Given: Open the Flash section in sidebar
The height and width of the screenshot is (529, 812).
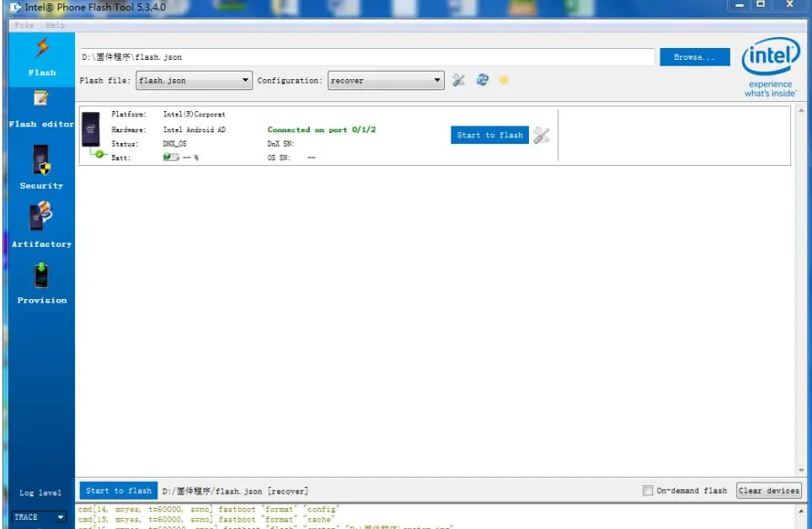Looking at the screenshot, I should 42,58.
